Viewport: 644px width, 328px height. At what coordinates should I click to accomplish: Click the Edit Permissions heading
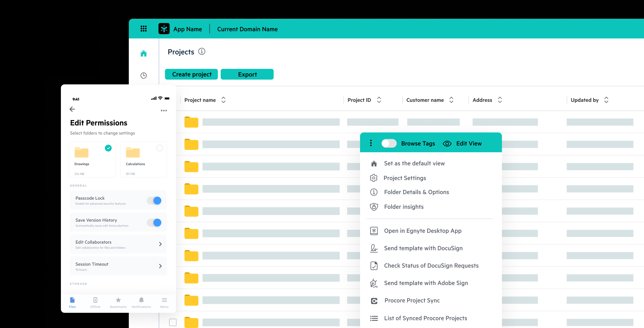tap(99, 123)
